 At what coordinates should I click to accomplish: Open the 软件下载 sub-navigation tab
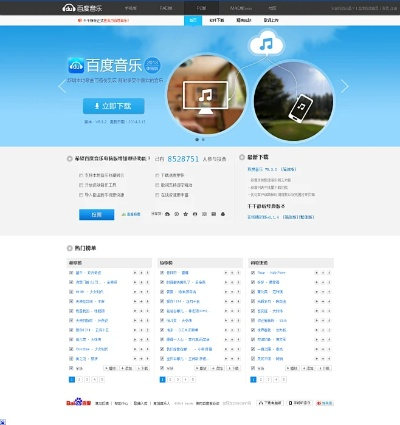point(217,20)
